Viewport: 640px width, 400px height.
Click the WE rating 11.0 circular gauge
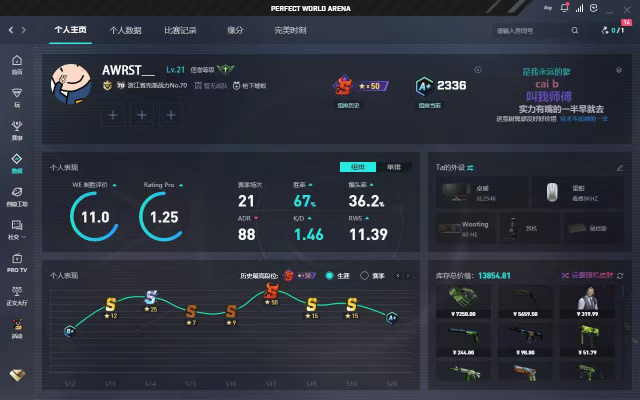[x=95, y=216]
